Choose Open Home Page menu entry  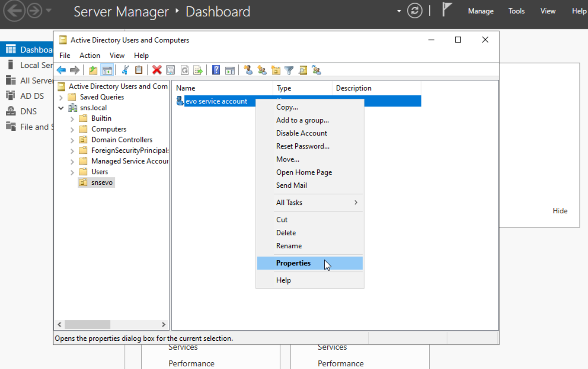coord(310,172)
